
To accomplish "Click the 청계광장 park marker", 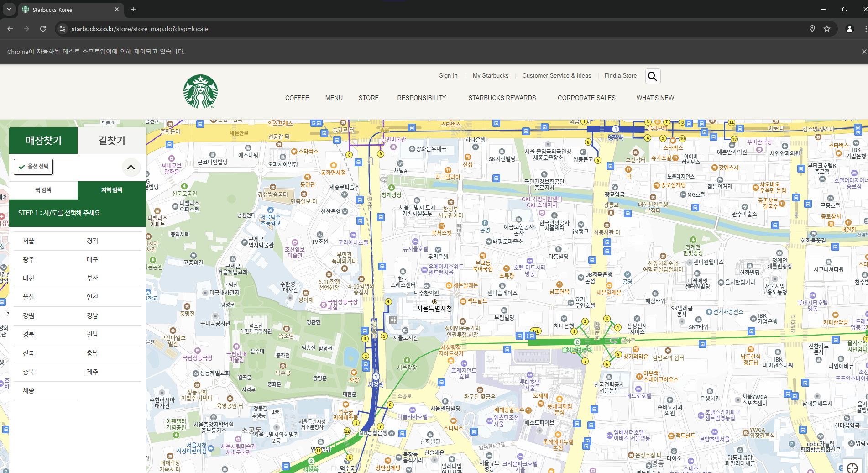I will 392,188.
